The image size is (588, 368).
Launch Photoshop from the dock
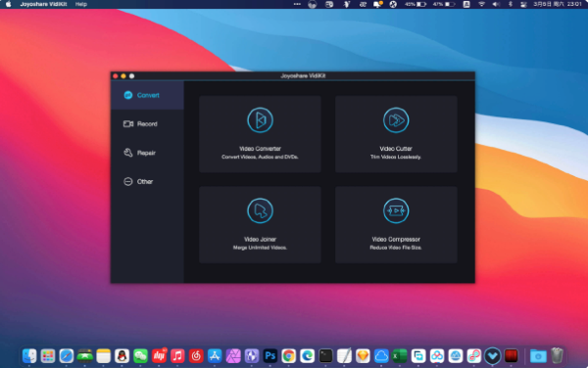coord(270,355)
